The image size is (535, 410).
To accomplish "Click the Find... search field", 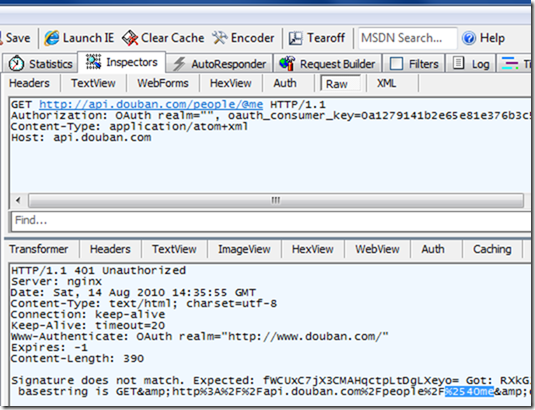I will 271,221.
